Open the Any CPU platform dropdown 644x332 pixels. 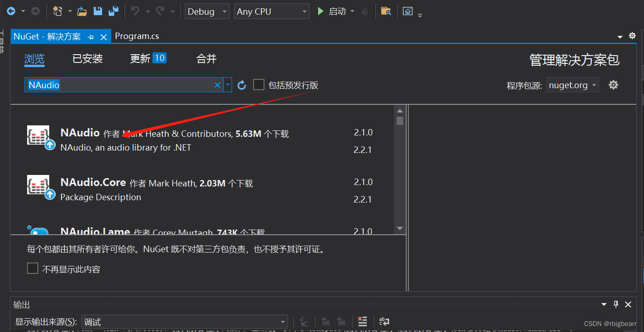click(271, 11)
